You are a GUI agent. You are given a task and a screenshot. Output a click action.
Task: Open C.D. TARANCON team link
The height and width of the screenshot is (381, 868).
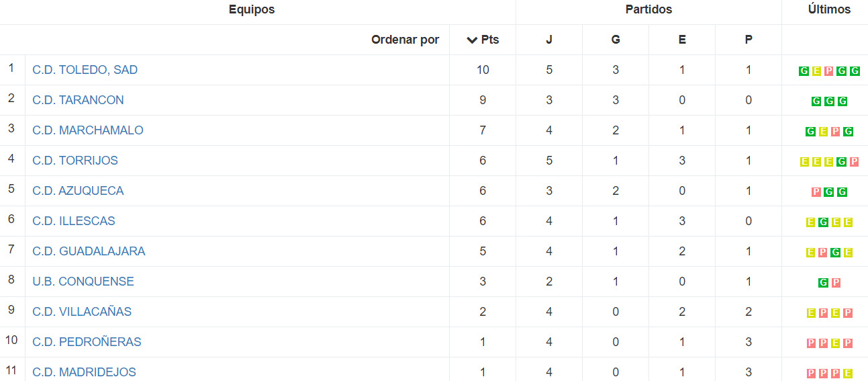78,100
